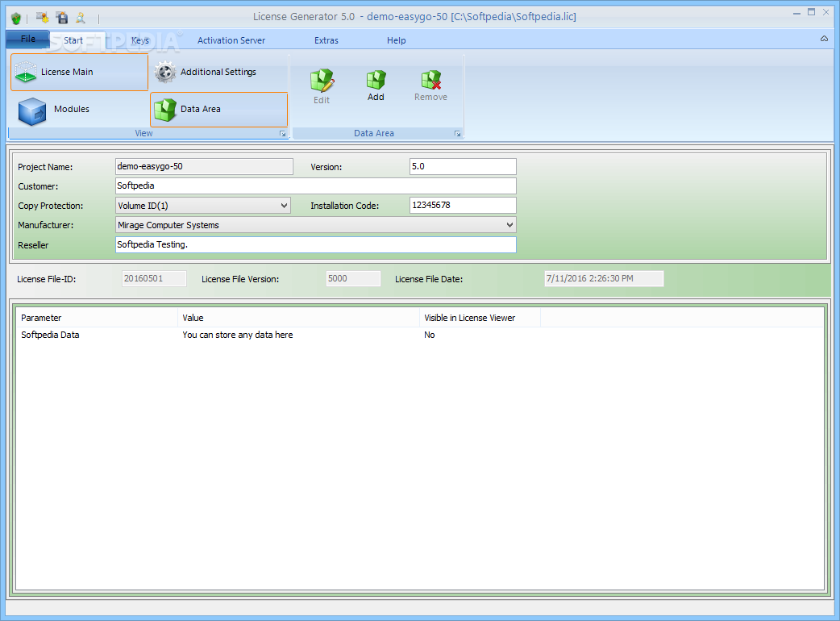Click the Reseller input field
Screen dimensions: 840x621
(x=315, y=245)
